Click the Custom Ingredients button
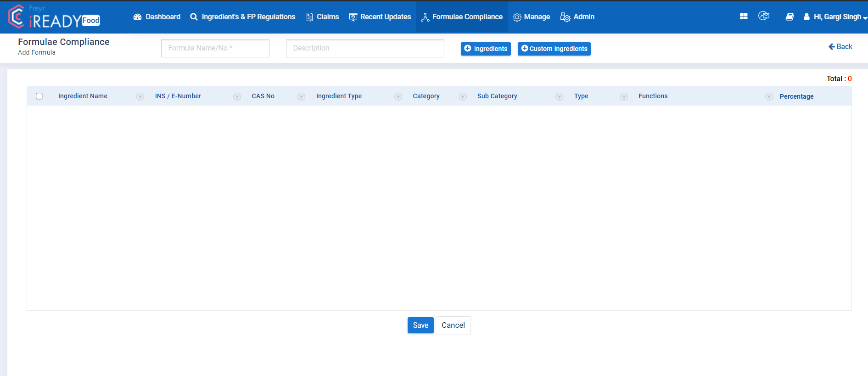Screen dimensions: 868x376 [554, 49]
